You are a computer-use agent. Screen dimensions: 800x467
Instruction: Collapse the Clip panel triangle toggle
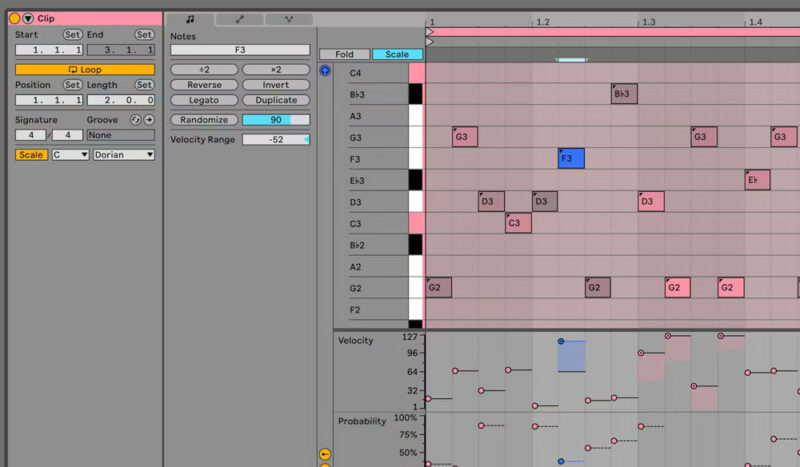[28, 18]
